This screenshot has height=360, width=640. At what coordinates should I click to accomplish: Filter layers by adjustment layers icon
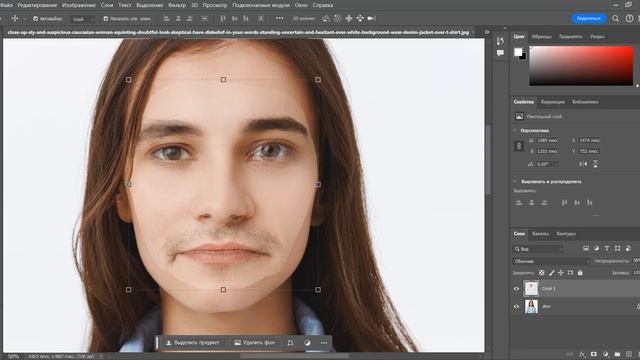tap(596, 248)
